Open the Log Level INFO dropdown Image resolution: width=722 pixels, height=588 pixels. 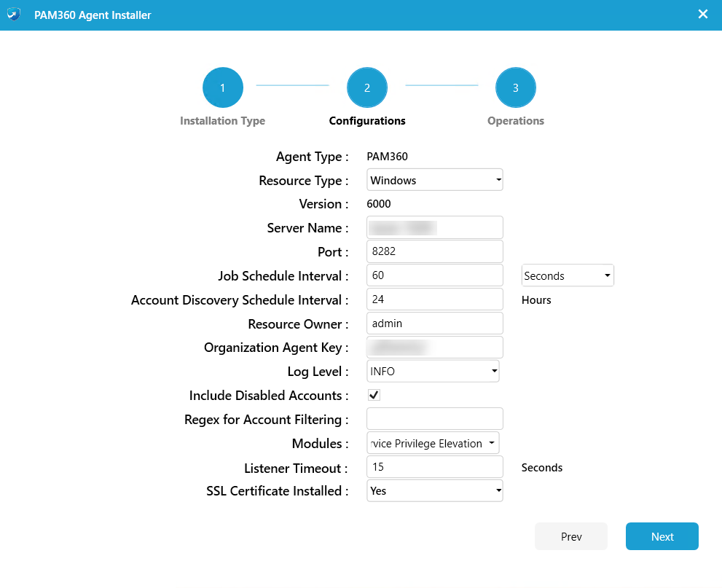433,371
